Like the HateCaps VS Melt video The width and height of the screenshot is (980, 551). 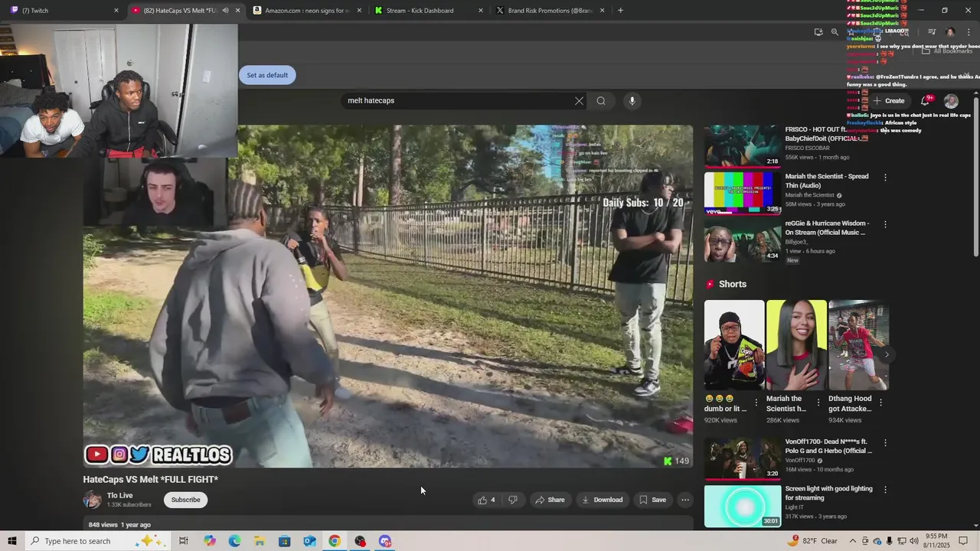point(486,500)
